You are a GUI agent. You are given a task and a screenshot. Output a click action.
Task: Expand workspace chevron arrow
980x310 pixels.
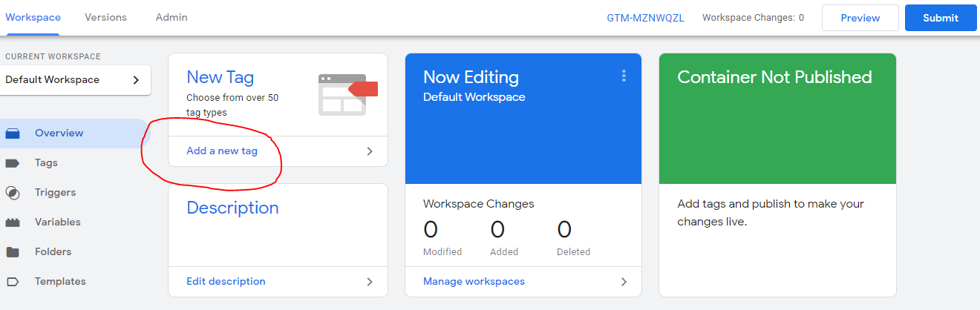(x=136, y=80)
